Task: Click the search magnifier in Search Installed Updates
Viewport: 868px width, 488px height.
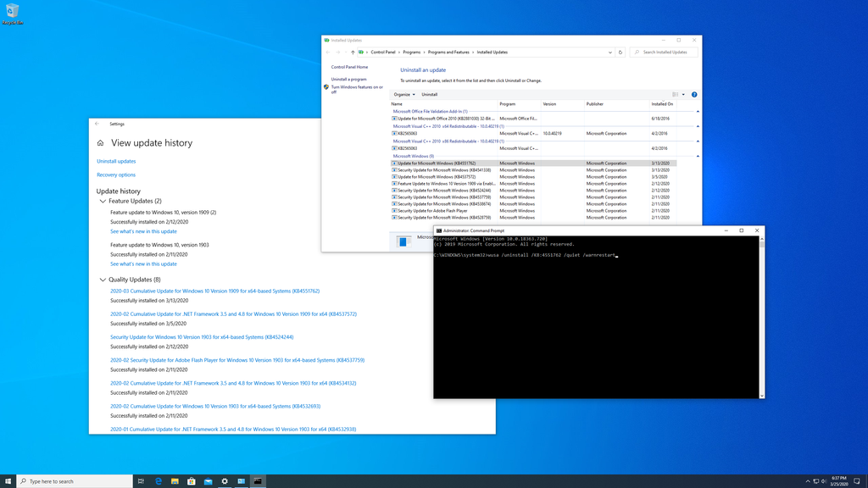Action: point(637,52)
